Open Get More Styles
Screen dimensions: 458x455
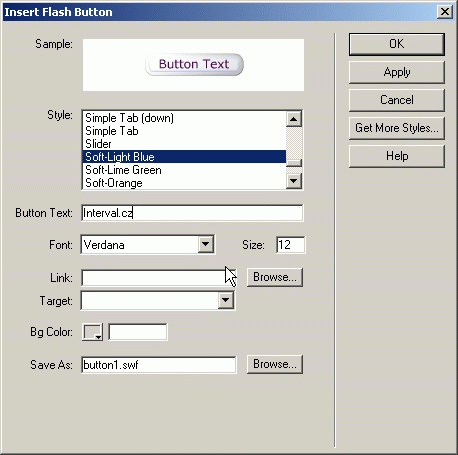(397, 128)
